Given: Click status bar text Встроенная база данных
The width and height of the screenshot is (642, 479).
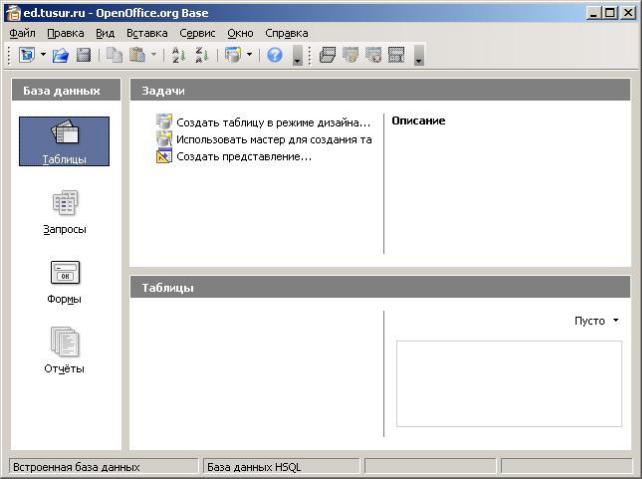Looking at the screenshot, I should [x=76, y=467].
